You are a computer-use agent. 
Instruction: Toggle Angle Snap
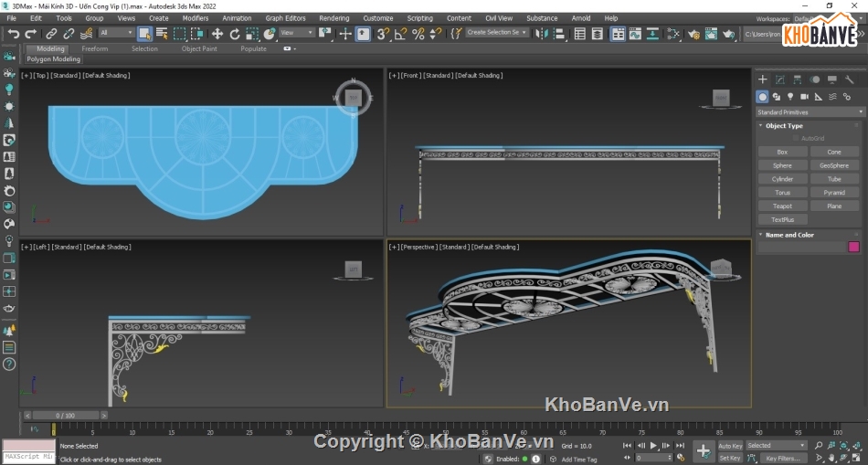tap(400, 34)
